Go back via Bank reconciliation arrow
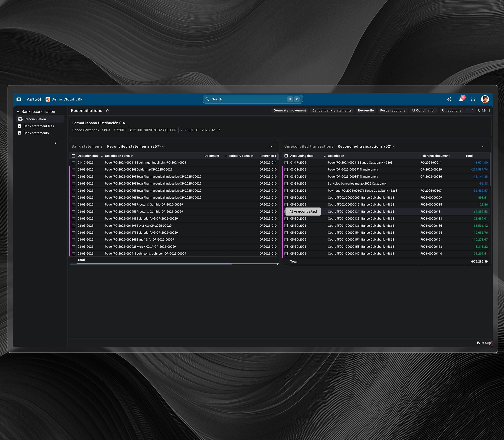This screenshot has width=504, height=440. click(x=18, y=111)
